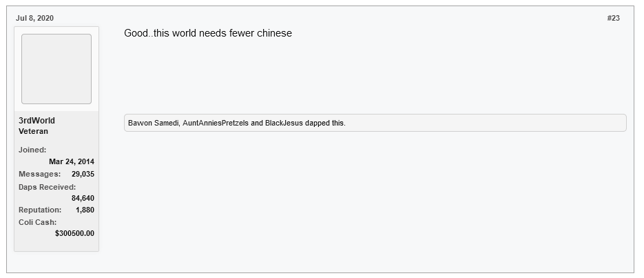This screenshot has height=278, width=644.
Task: Click the Reputation value 1,880
Action: click(85, 210)
